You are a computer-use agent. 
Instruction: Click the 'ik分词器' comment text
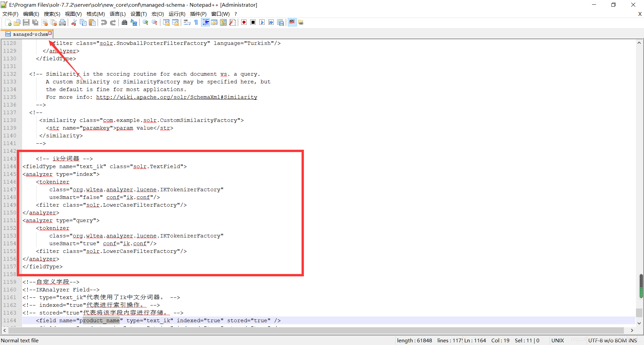(x=66, y=159)
